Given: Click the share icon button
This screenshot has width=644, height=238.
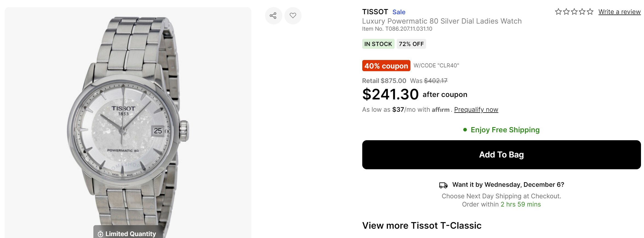Looking at the screenshot, I should pos(273,16).
